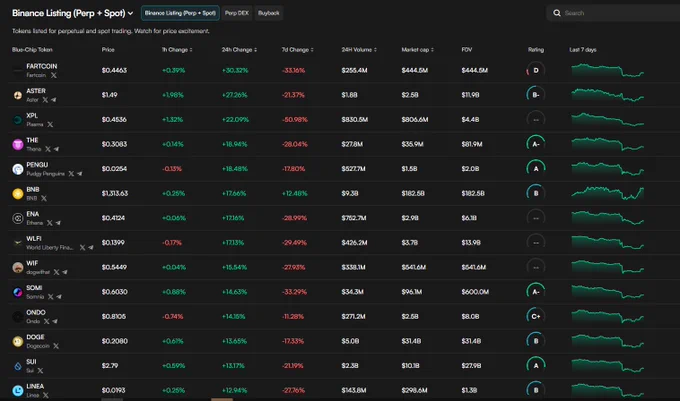Viewport: 680px width, 401px height.
Task: Open the SUI token name
Action: [31, 362]
